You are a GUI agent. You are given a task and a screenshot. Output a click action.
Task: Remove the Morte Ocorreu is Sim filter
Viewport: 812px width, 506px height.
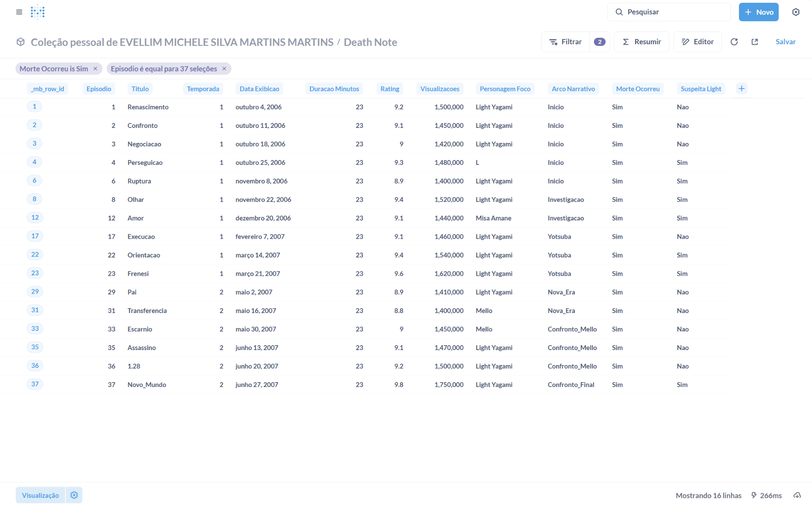click(95, 69)
